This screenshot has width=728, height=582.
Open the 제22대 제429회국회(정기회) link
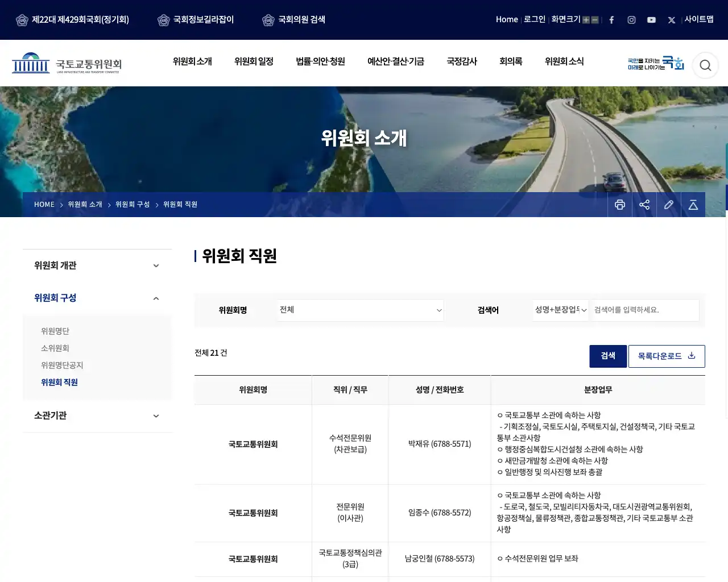[x=72, y=20]
